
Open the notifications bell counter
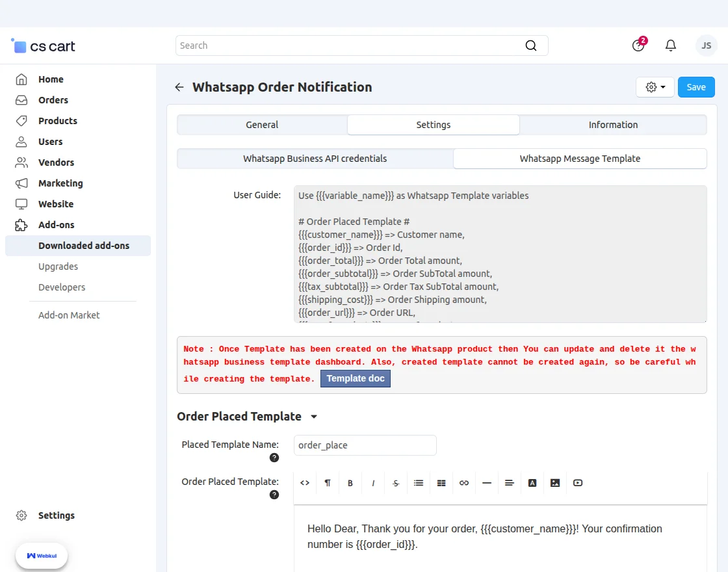(x=670, y=45)
